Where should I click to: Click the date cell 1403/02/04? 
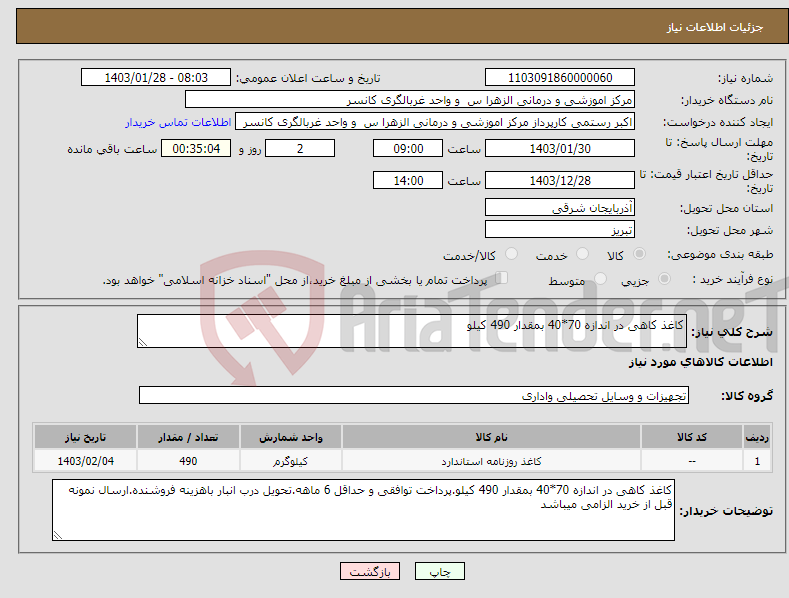click(86, 461)
